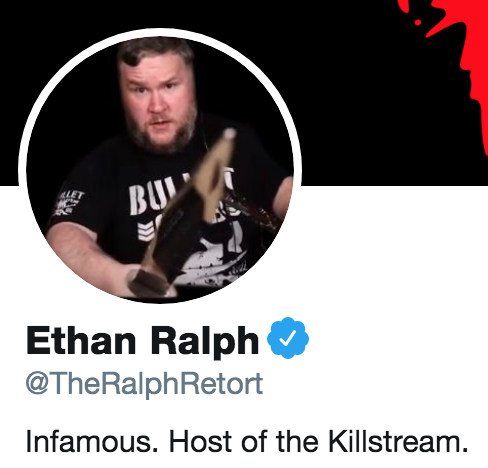Click the @ symbol of the handle
488x468 pixels.
37,384
